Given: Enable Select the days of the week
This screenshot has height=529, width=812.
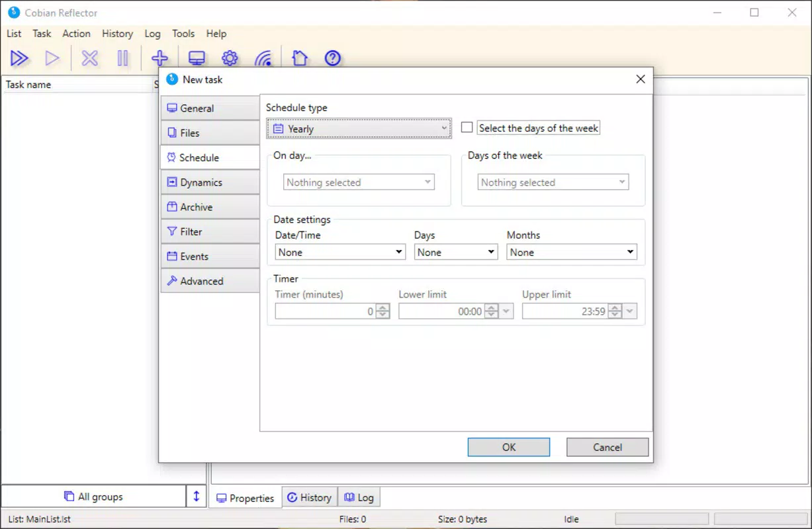Looking at the screenshot, I should [467, 128].
